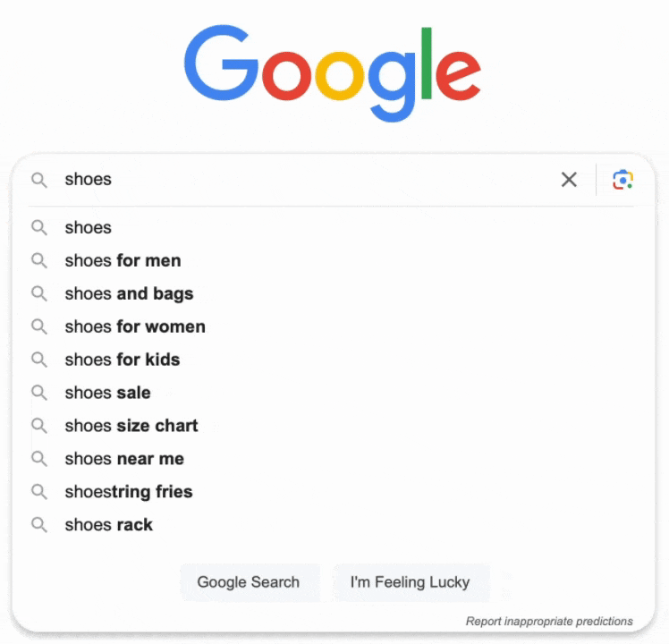669x644 pixels.
Task: Click the clear search X icon
Action: click(x=569, y=179)
